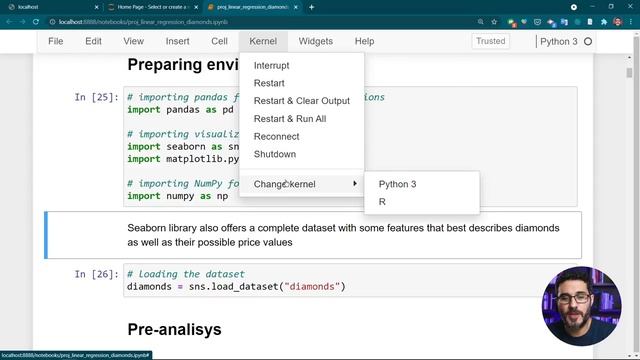This screenshot has width=640, height=360.
Task: Open the Help menu
Action: [364, 41]
